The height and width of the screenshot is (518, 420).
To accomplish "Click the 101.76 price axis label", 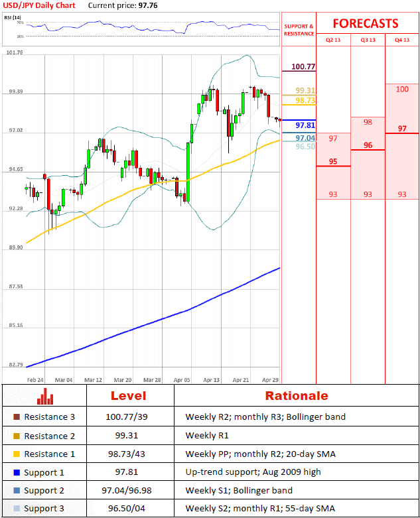I will pyautogui.click(x=15, y=52).
